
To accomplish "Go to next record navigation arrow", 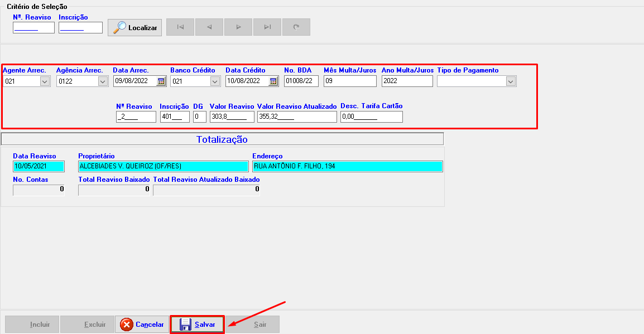I will (x=238, y=27).
